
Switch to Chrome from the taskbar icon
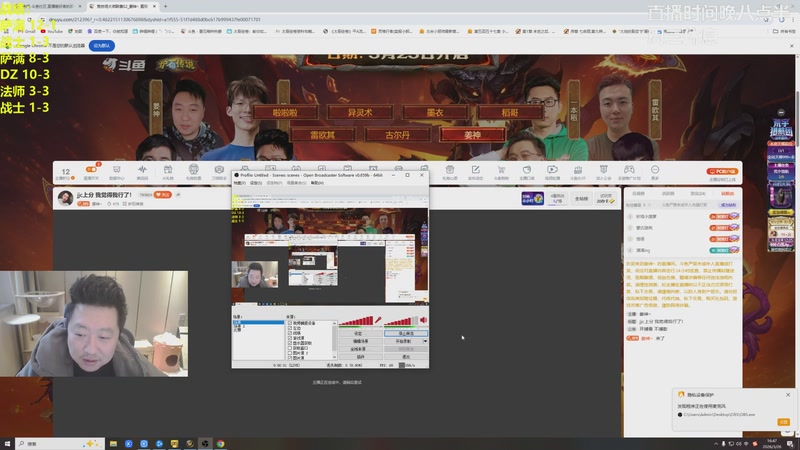220,444
